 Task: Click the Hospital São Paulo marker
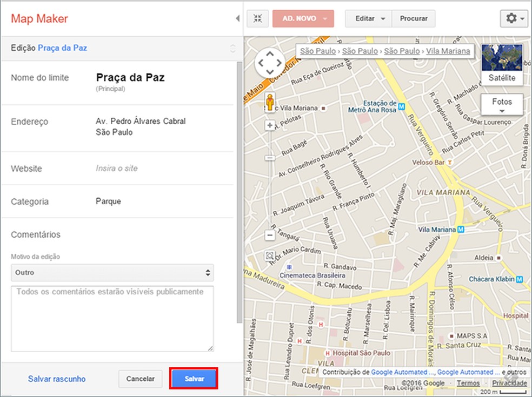pos(328,353)
